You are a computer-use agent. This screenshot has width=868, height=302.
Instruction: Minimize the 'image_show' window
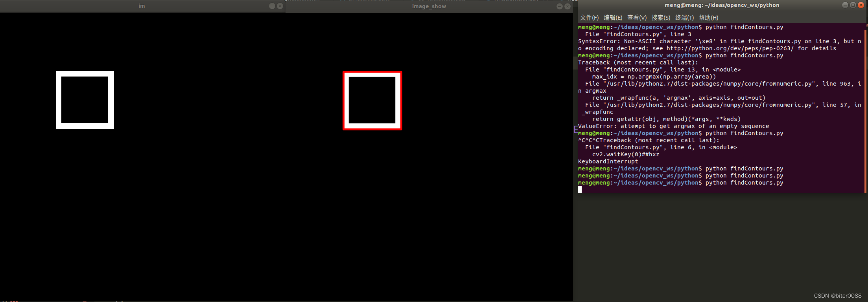(x=560, y=6)
